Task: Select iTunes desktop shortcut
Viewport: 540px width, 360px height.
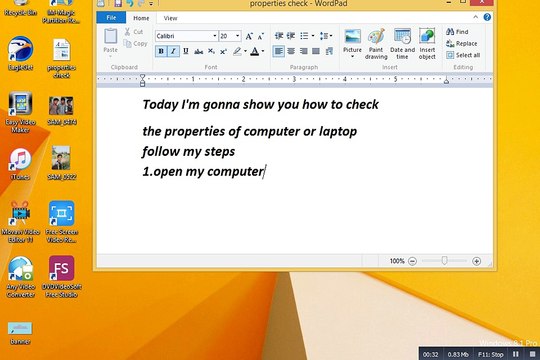Action: pos(20,164)
